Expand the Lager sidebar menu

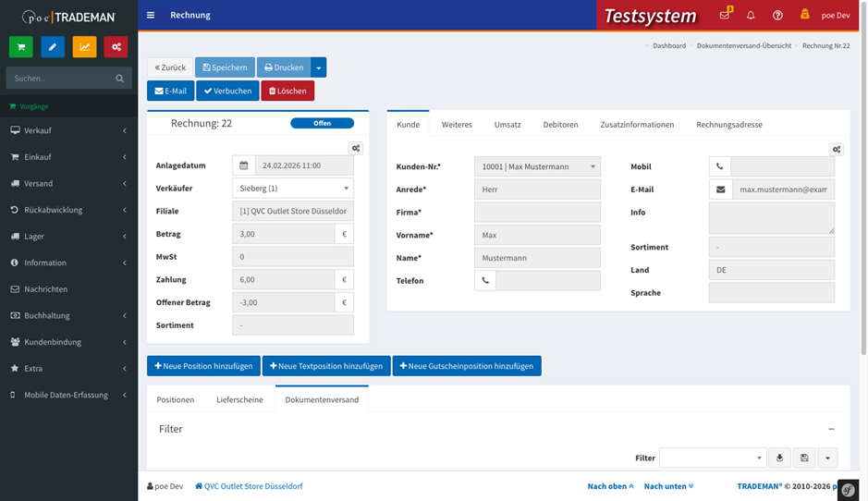point(68,237)
